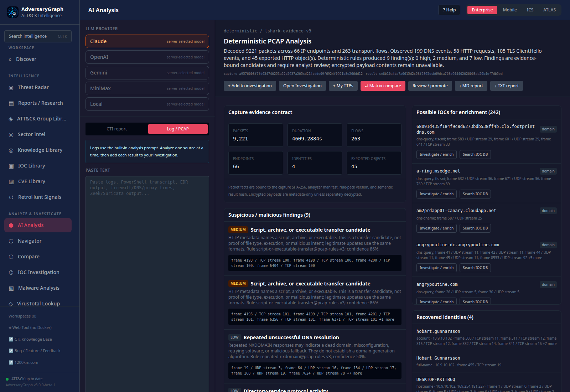Open Threat Radar from sidebar icon
This screenshot has width=570, height=392.
[x=11, y=88]
